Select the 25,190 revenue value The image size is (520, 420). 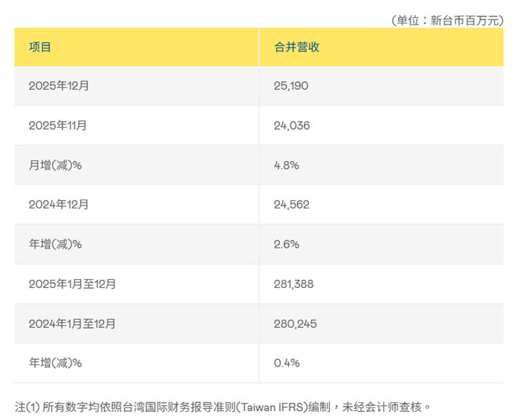[x=291, y=86]
